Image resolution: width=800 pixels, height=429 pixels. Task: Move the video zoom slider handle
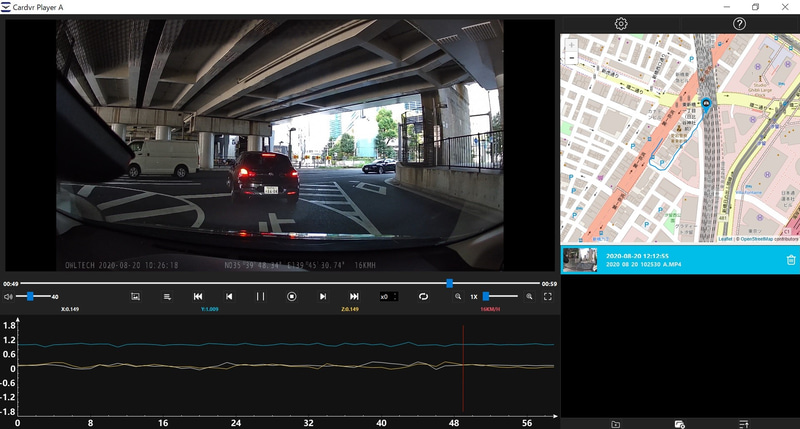click(486, 296)
